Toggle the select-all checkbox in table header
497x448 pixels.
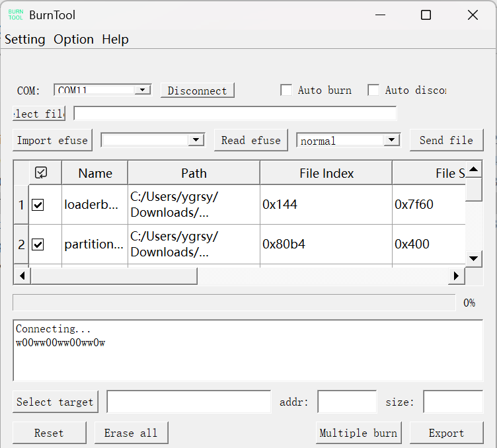(41, 173)
